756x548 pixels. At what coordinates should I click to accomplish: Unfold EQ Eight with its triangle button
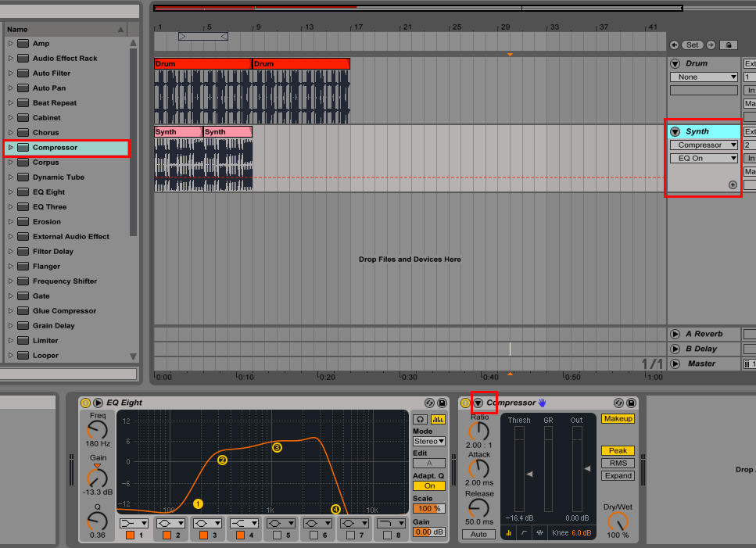click(x=98, y=403)
